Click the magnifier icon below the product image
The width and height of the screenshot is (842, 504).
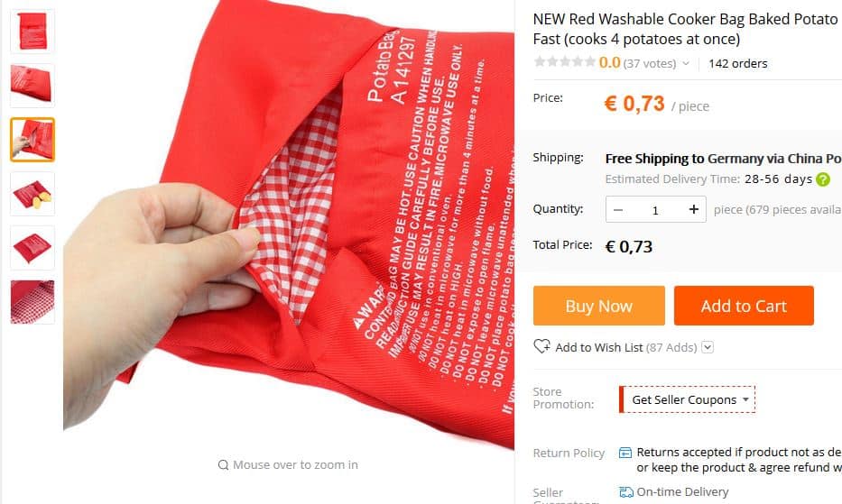pyautogui.click(x=224, y=465)
